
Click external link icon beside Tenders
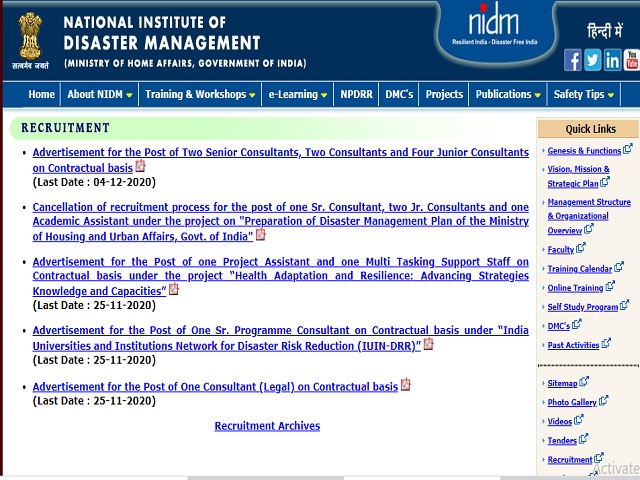coord(584,439)
